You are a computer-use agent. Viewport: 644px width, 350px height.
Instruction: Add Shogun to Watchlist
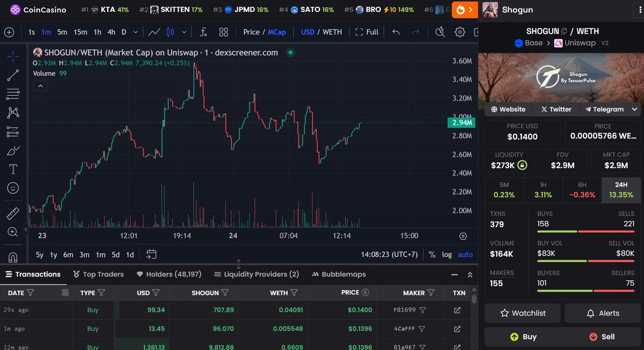coord(523,313)
